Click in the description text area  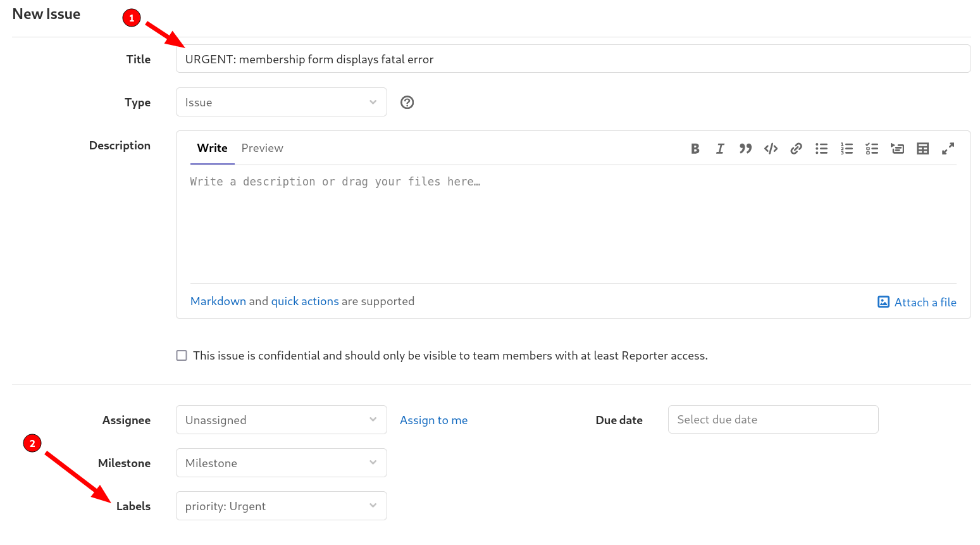point(573,224)
